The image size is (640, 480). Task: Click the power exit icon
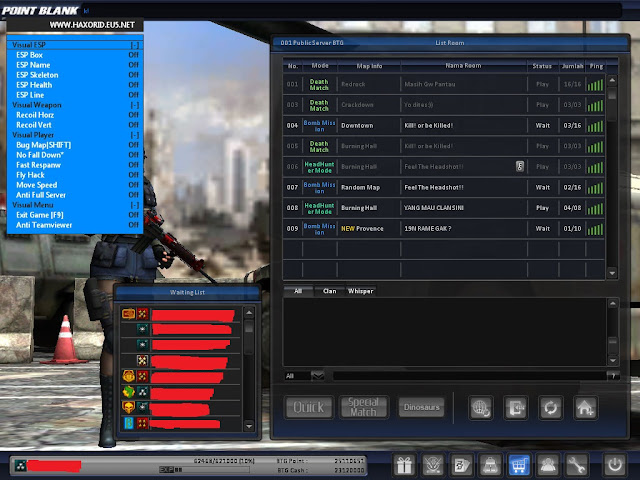615,464
